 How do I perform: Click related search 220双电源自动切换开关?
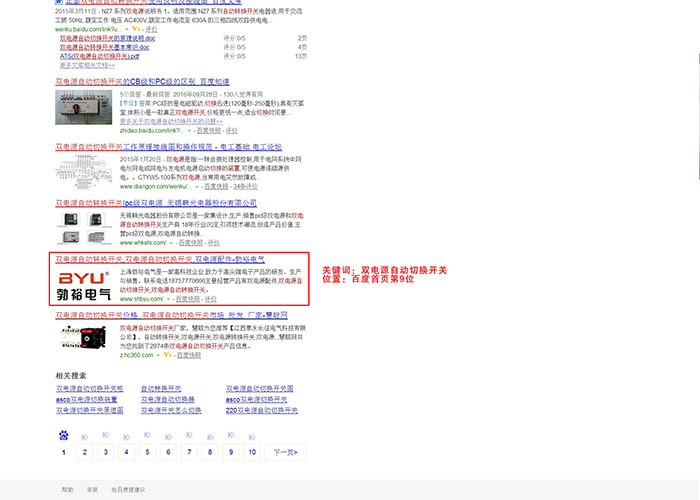point(262,410)
